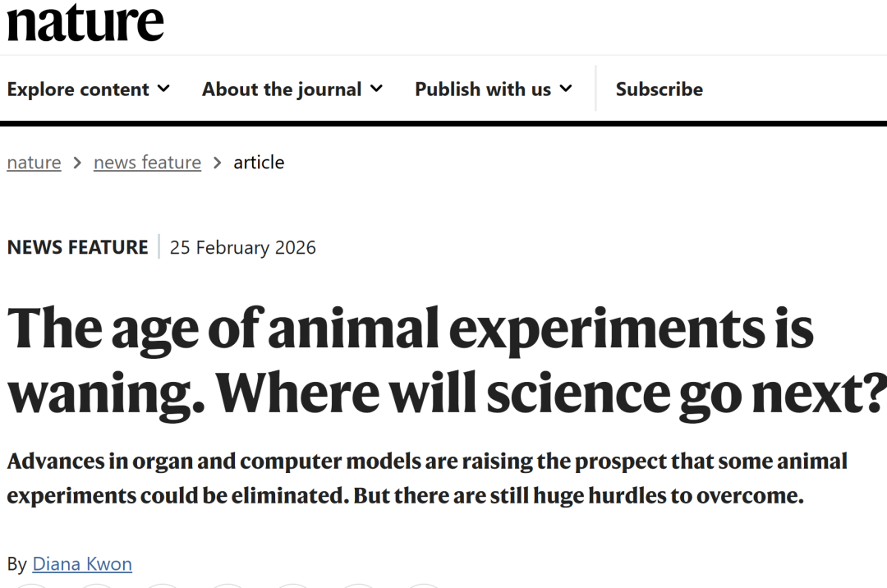Open author Diana Kwon's link
This screenshot has height=588, width=887.
82,564
